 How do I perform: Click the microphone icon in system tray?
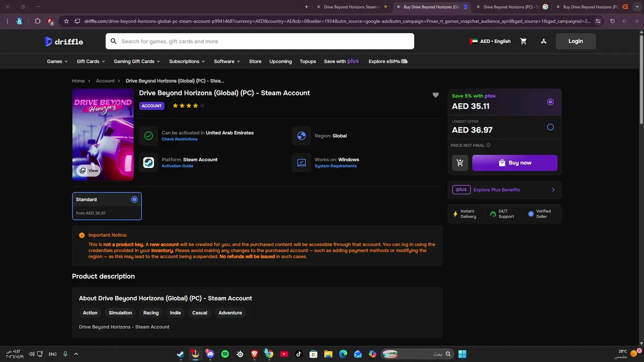pos(65,354)
